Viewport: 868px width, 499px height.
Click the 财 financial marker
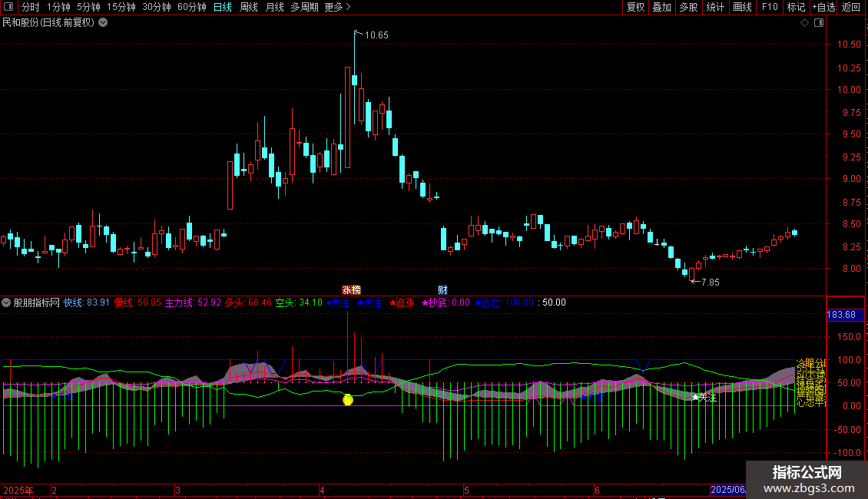tap(443, 290)
